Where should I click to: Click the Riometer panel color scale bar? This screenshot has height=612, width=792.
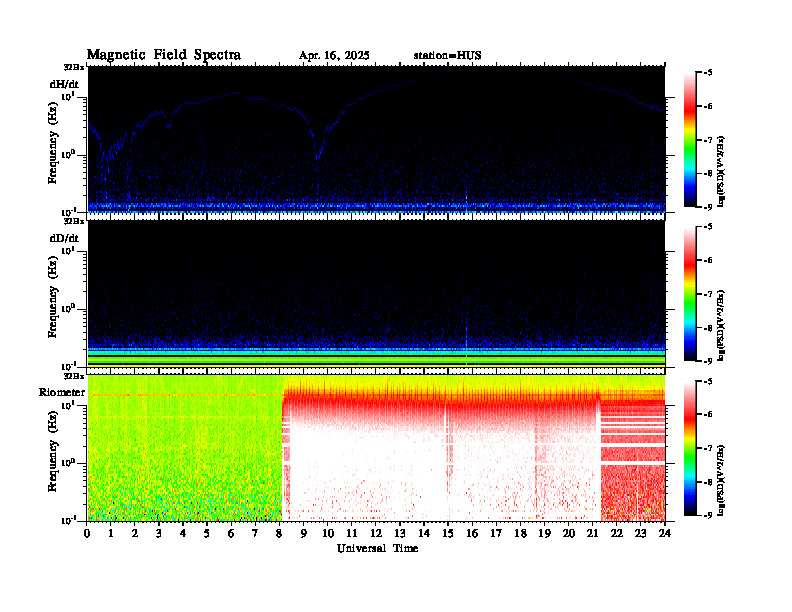click(x=689, y=448)
